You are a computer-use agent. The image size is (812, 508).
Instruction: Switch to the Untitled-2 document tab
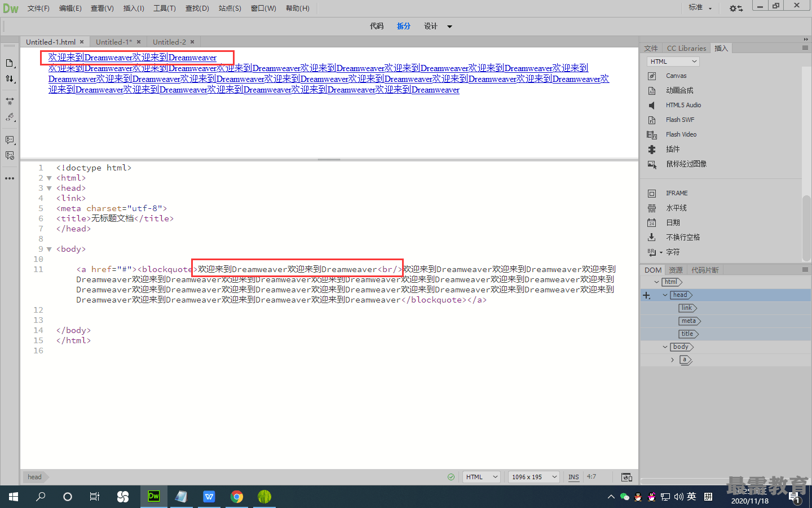pyautogui.click(x=169, y=42)
